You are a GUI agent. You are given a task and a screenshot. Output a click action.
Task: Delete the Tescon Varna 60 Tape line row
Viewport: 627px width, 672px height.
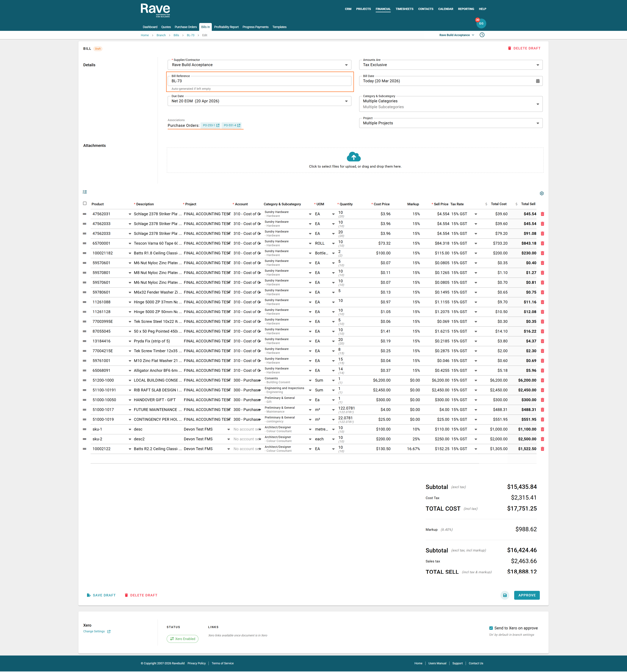[542, 243]
